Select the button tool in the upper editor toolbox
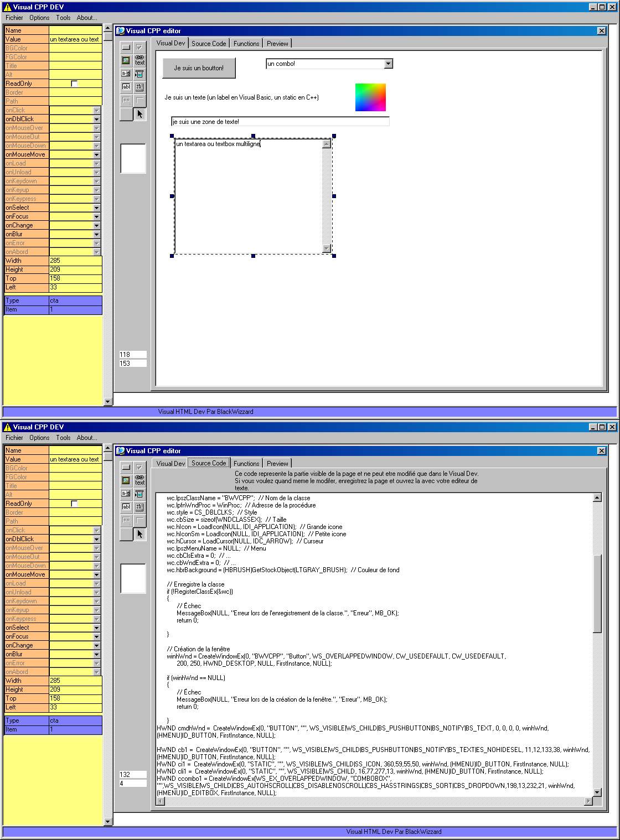 (x=126, y=48)
